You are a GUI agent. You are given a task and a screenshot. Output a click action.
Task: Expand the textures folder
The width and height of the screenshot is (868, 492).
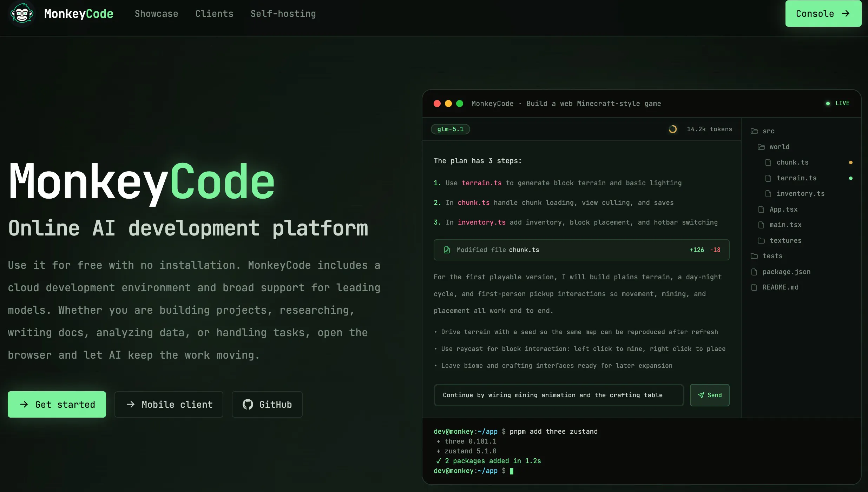[x=785, y=240]
